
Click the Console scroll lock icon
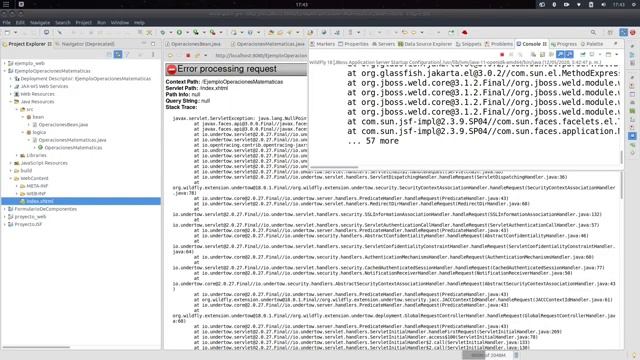point(542,54)
